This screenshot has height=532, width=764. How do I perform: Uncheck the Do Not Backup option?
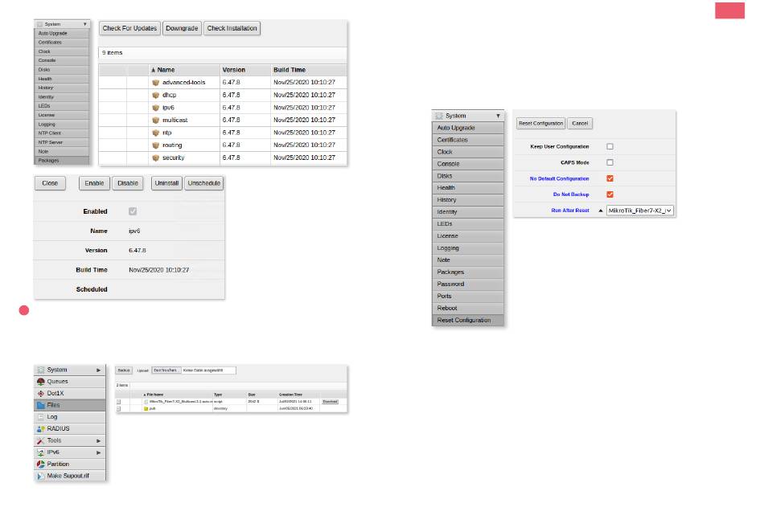click(610, 194)
